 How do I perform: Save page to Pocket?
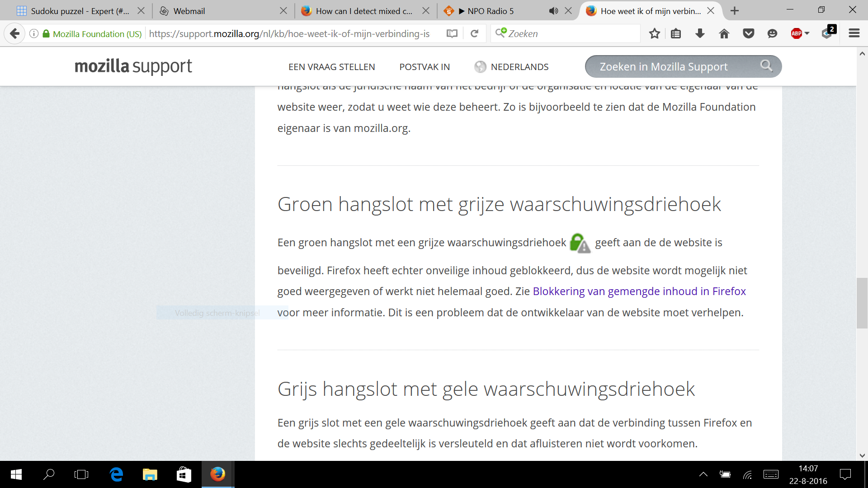tap(749, 33)
